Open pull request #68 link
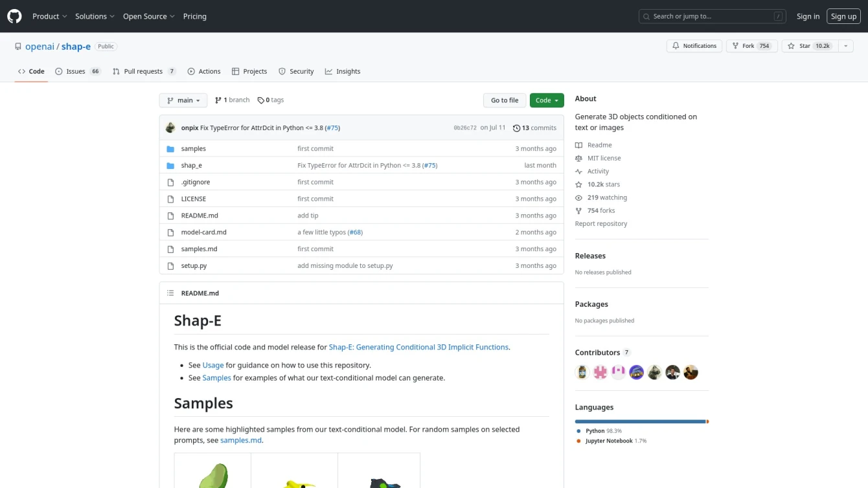This screenshot has height=488, width=868. click(x=356, y=232)
